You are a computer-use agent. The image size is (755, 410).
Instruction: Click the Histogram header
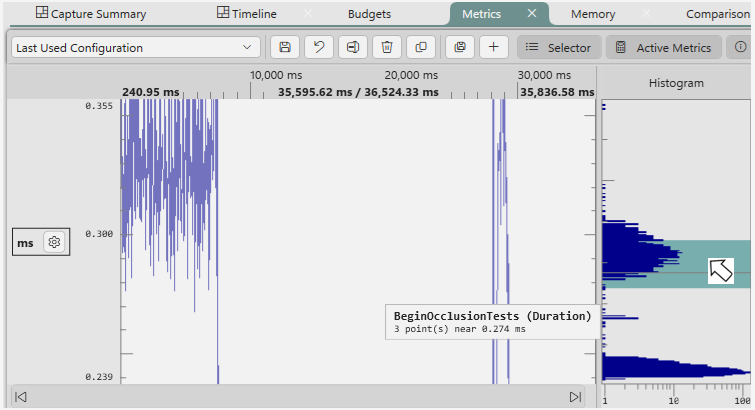676,83
